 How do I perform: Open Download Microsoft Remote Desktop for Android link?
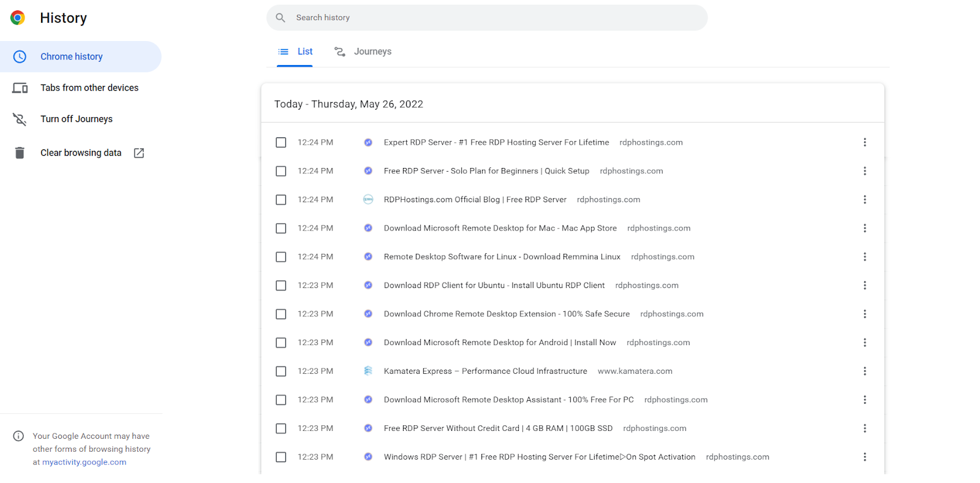click(500, 343)
